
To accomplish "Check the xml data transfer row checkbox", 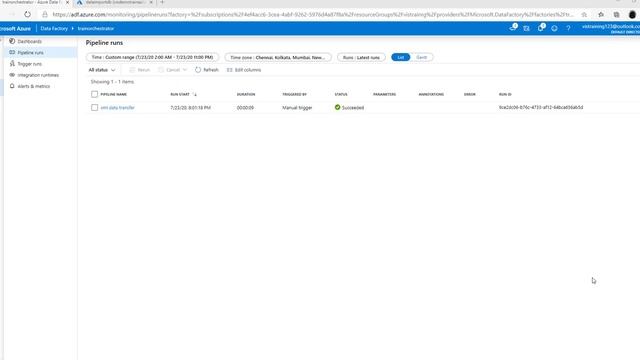I will pyautogui.click(x=94, y=107).
